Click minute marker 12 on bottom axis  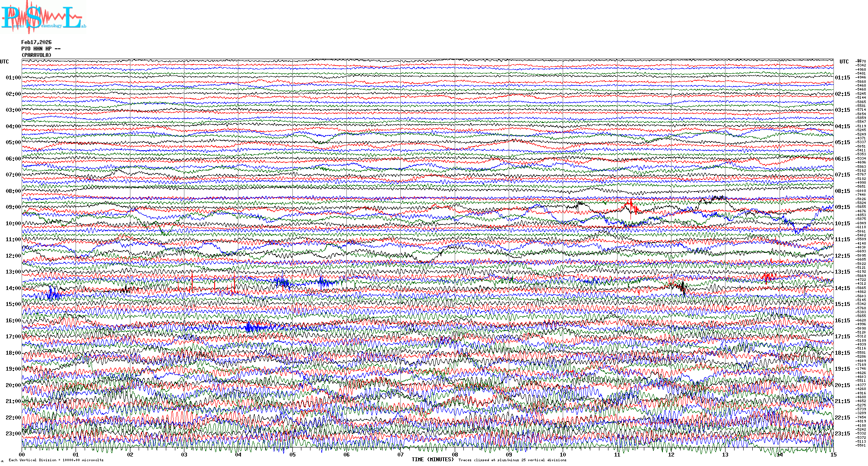(x=671, y=455)
